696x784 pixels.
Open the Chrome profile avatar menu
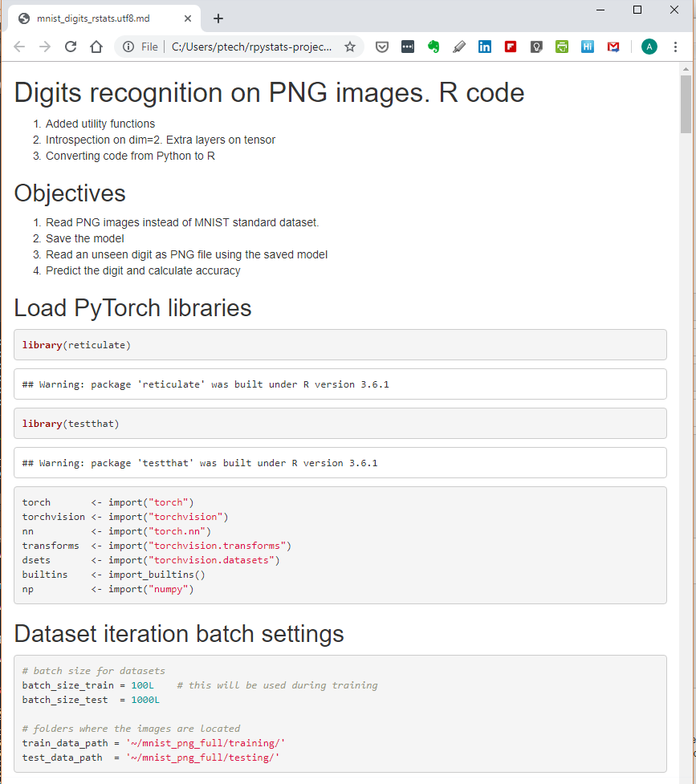tap(649, 47)
